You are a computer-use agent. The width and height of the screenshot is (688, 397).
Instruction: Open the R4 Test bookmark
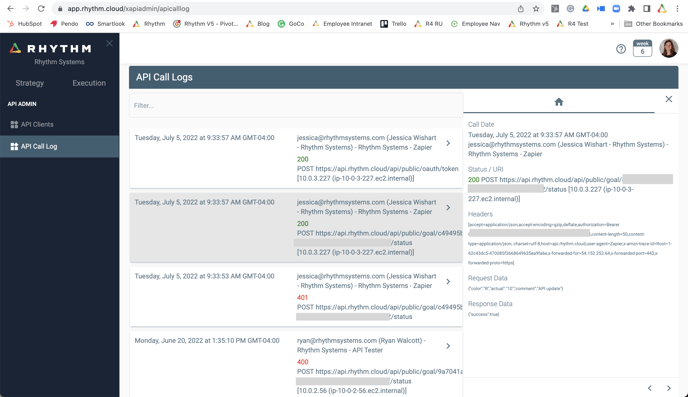tap(573, 24)
